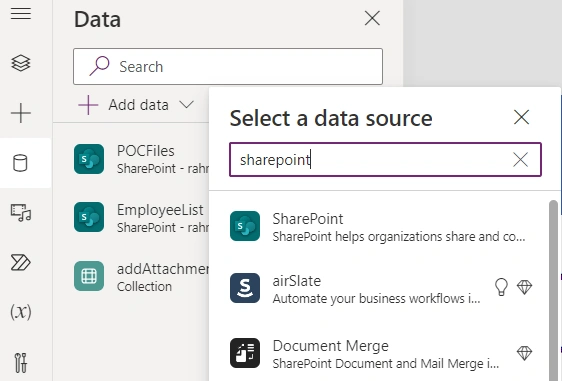Click the Document Merge connector icon
Screen dimensions: 562x381
coord(245,353)
